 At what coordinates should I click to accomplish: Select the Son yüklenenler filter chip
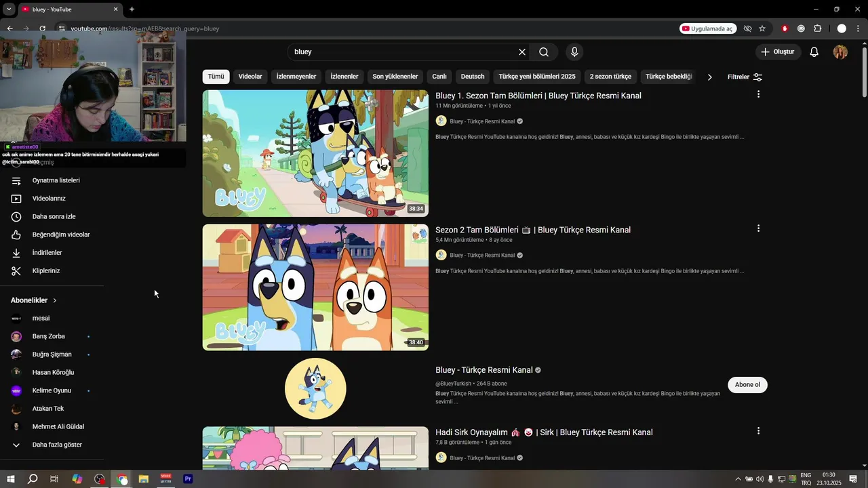pyautogui.click(x=395, y=77)
